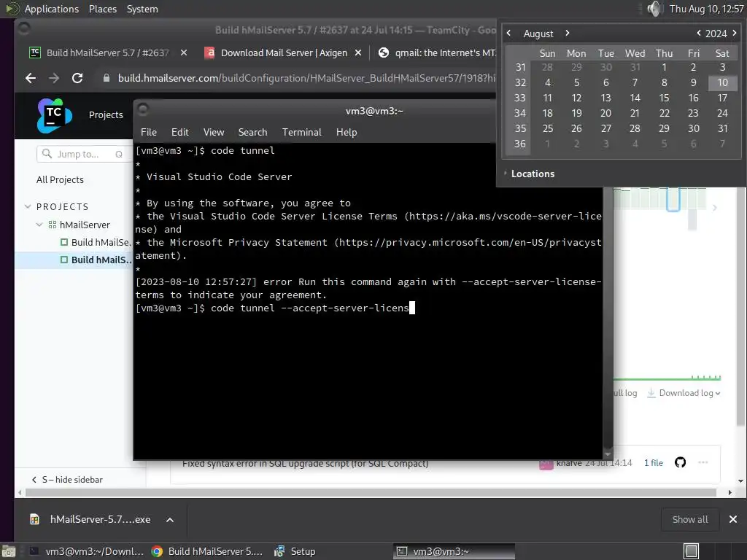Collapse the PROJECTS tree section
Screen dimensions: 747x560
pyautogui.click(x=28, y=206)
